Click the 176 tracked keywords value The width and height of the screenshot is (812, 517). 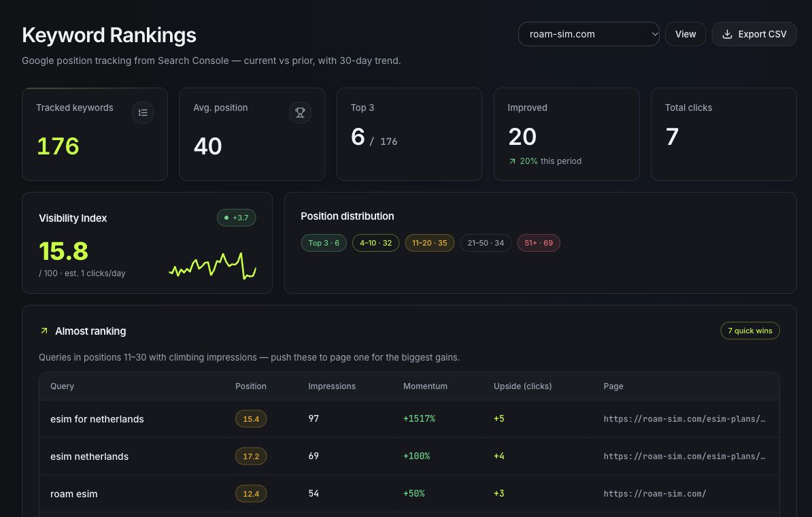click(x=58, y=146)
